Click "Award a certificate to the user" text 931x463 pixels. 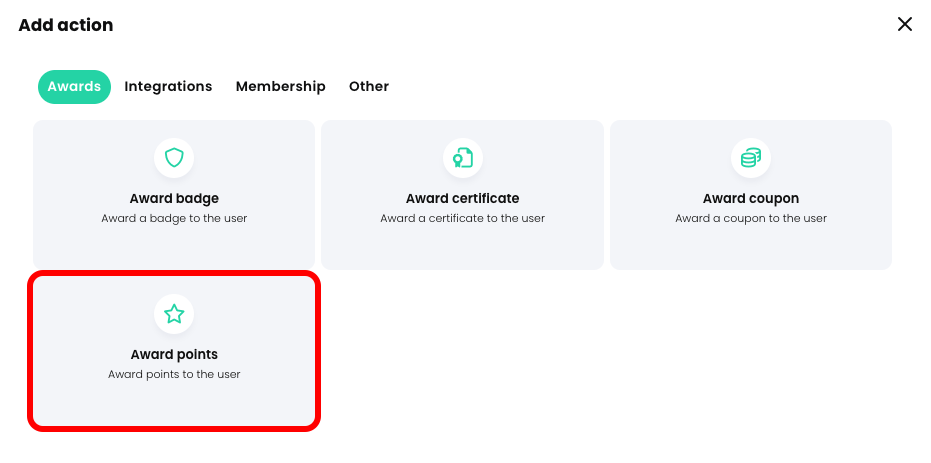pyautogui.click(x=462, y=218)
